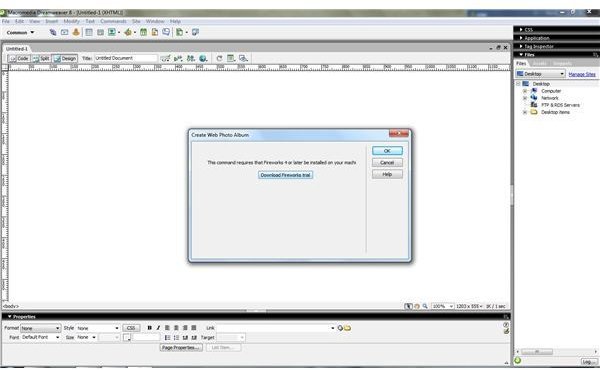
Task: Open the Size dropdown in Properties
Action: pyautogui.click(x=86, y=337)
